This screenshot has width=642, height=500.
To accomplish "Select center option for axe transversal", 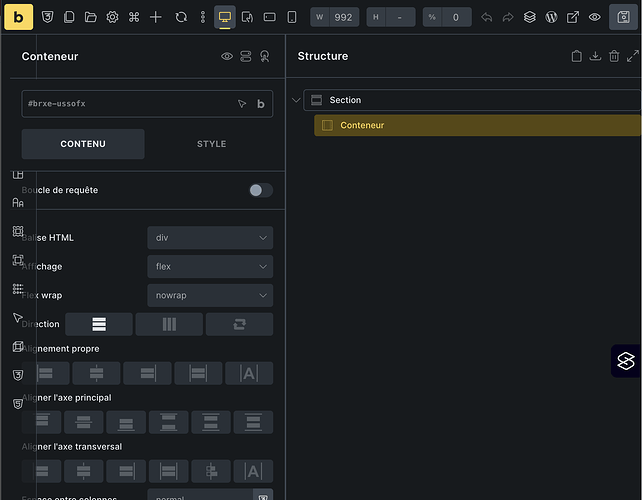I will [x=84, y=471].
